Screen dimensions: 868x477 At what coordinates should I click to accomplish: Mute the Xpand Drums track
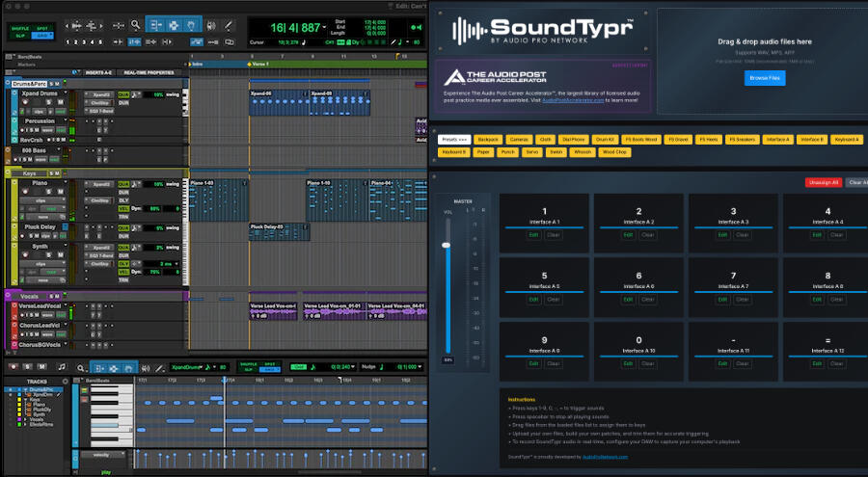pyautogui.click(x=61, y=102)
